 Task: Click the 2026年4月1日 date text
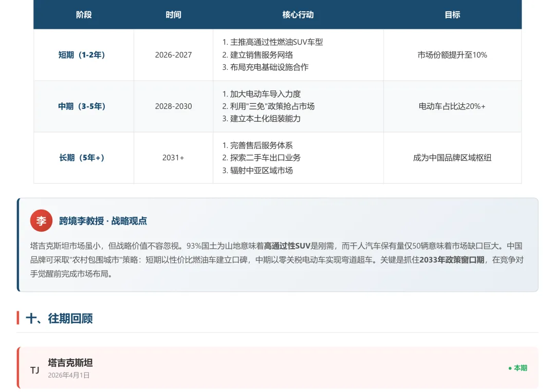[x=69, y=375]
